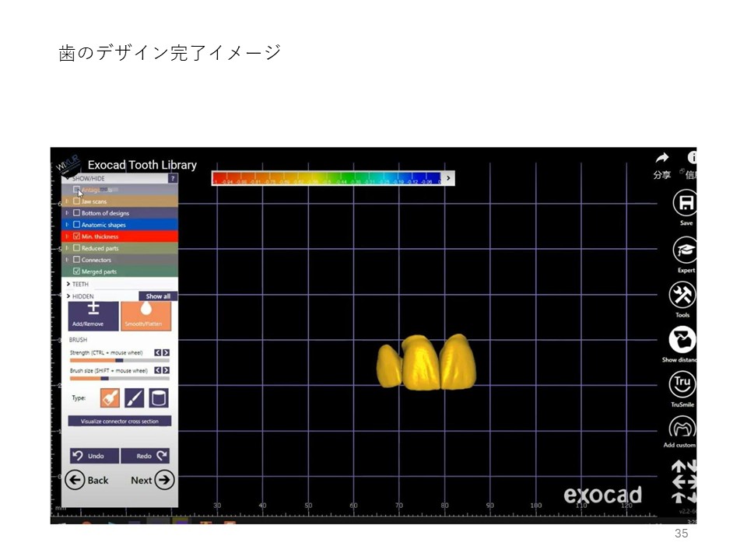Click the Add custom tooth icon
Viewport: 747px width, 560px height.
(x=682, y=428)
